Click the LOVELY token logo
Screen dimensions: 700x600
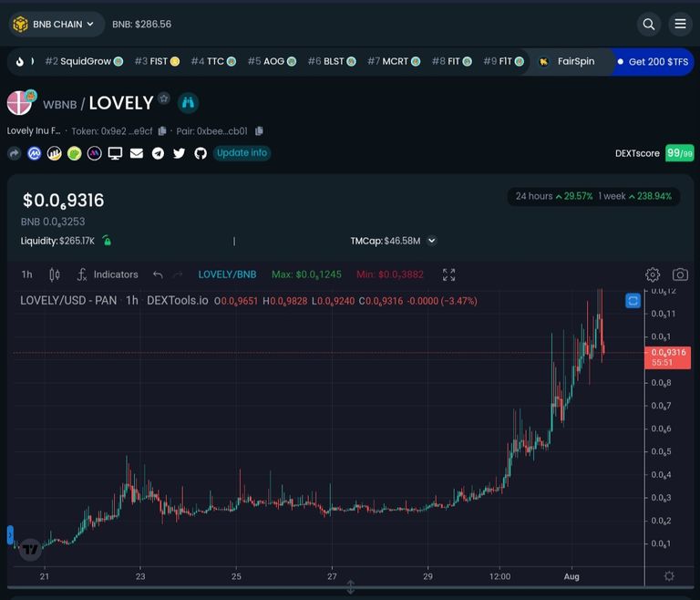coord(19,103)
